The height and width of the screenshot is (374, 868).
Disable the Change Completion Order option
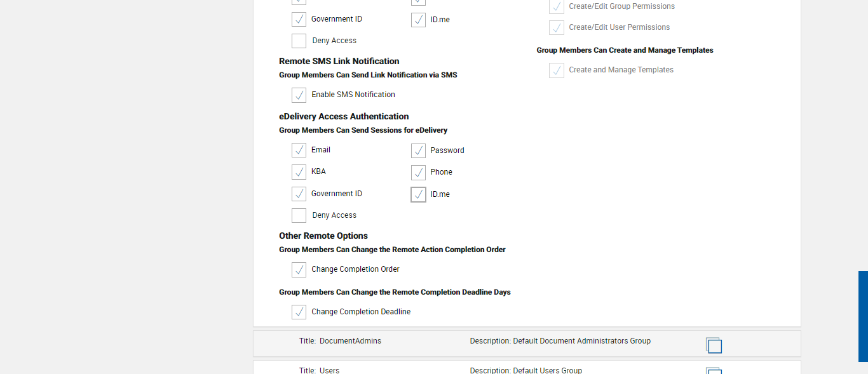coord(299,270)
